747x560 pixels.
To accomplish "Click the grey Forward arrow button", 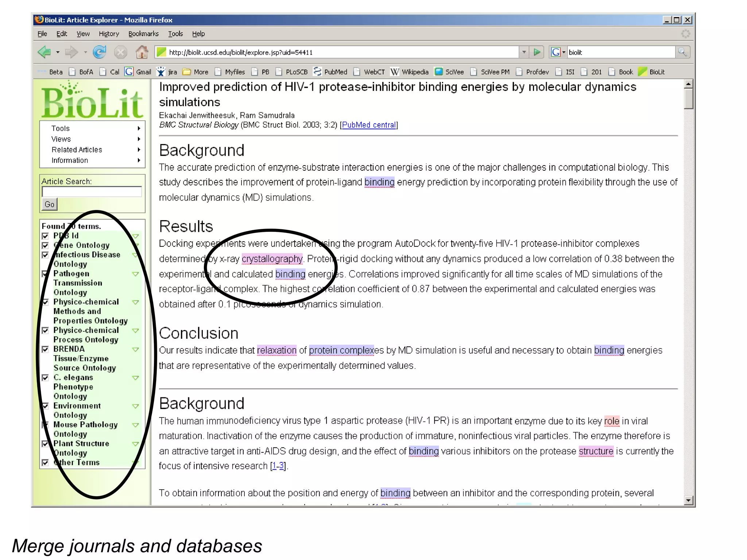I will [x=71, y=52].
